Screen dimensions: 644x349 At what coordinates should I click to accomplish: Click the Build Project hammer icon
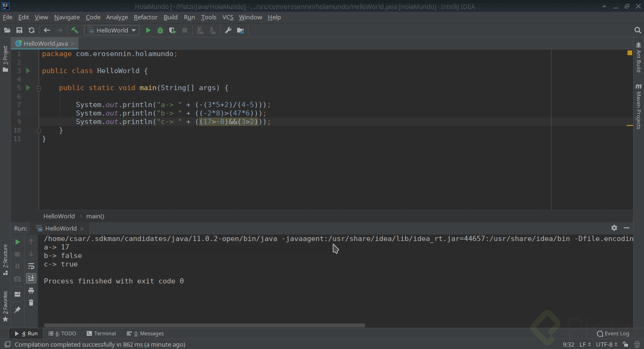click(74, 30)
